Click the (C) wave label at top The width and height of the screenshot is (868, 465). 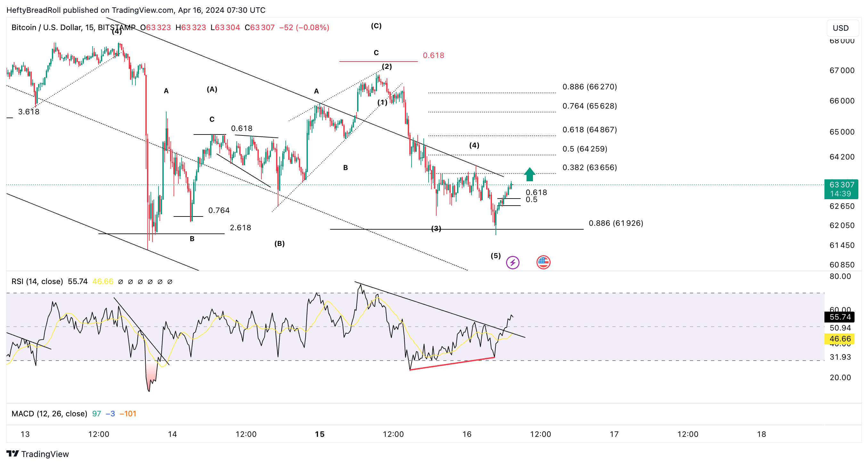pyautogui.click(x=376, y=26)
